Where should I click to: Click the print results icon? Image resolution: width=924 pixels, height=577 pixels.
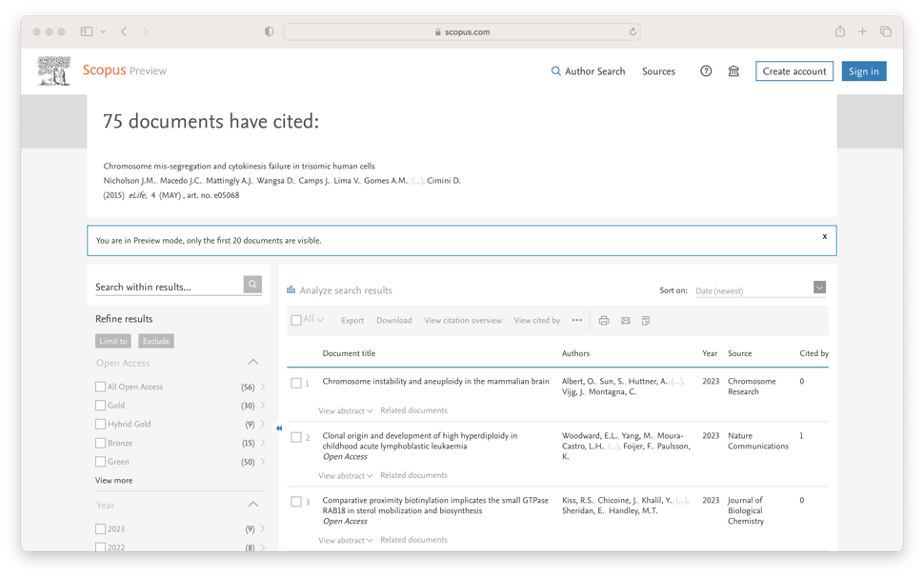[x=604, y=321]
